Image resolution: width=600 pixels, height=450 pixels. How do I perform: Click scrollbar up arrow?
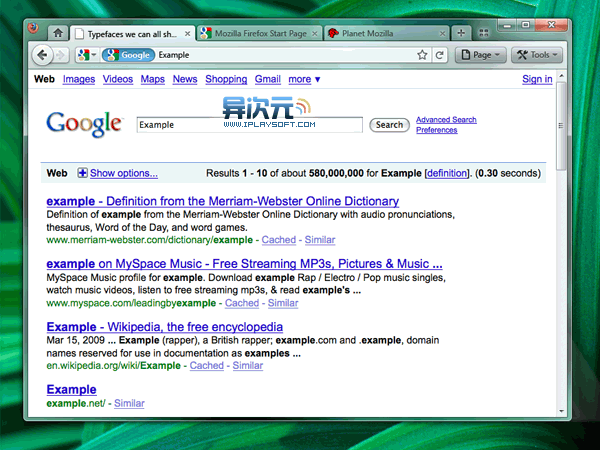561,76
